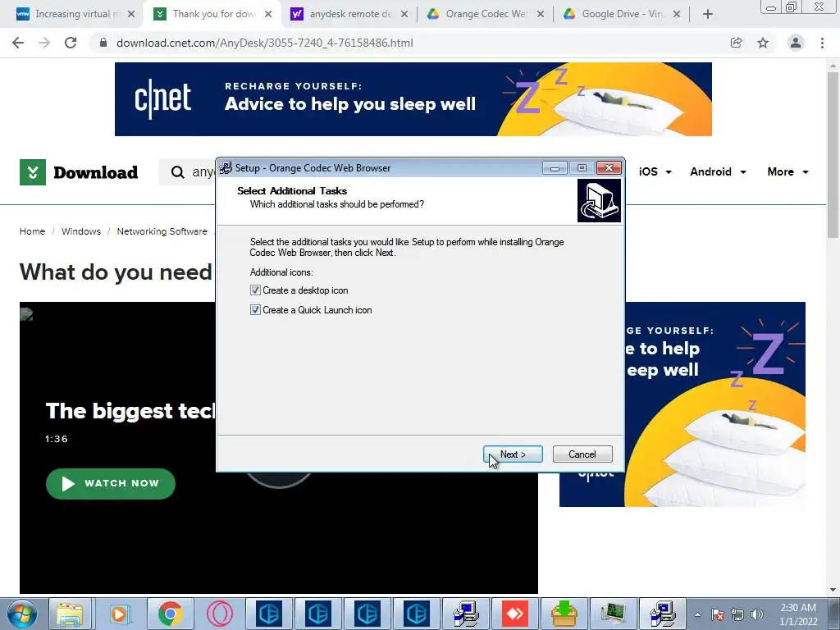This screenshot has height=630, width=840.
Task: Expand Android dropdown menu
Action: [x=718, y=172]
